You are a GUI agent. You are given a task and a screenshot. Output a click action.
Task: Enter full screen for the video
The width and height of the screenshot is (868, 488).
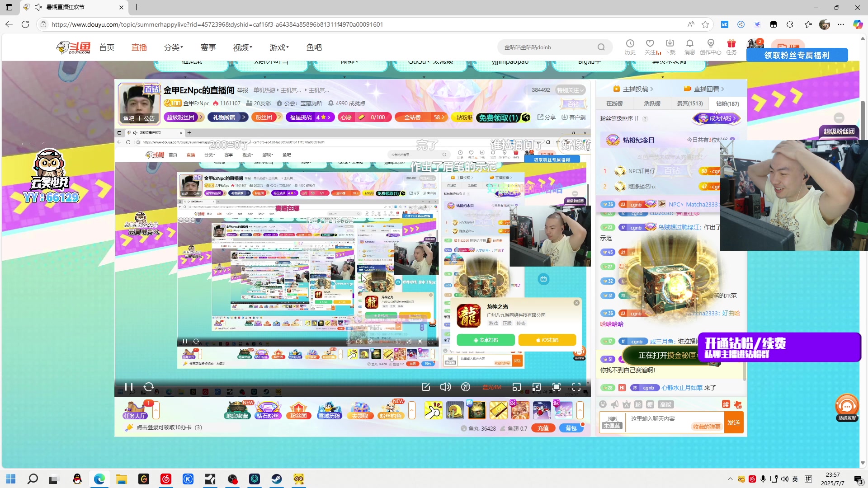pyautogui.click(x=576, y=387)
